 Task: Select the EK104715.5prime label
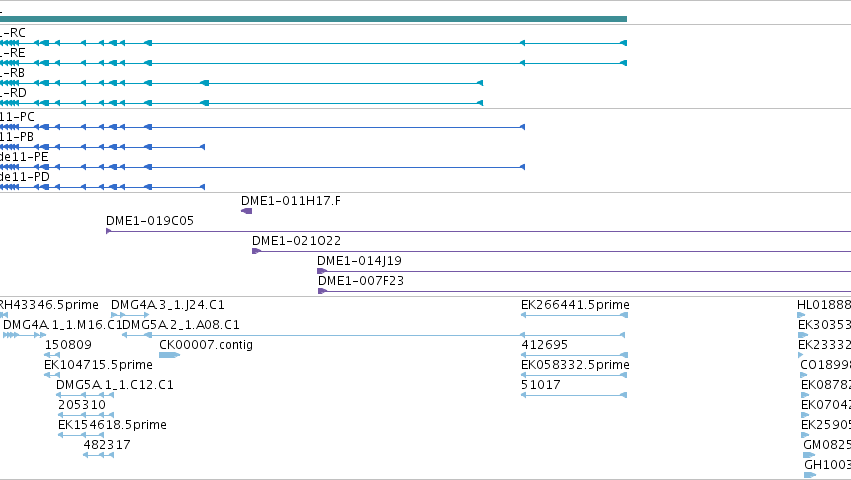(98, 365)
